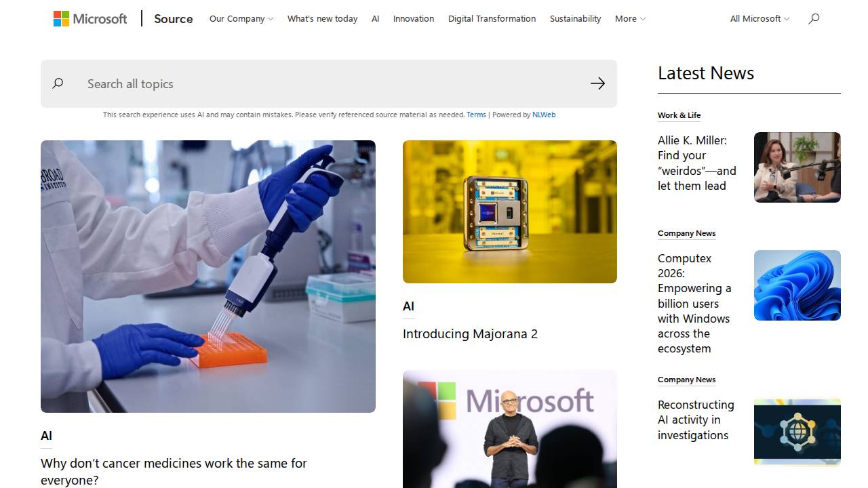The height and width of the screenshot is (488, 868).
Task: Click the AI disclaimer text under search
Action: pos(283,115)
